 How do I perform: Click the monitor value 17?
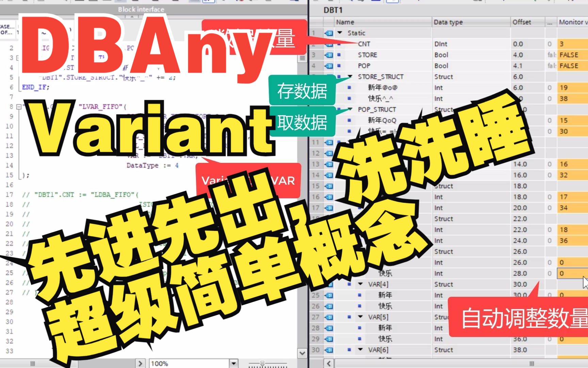(x=572, y=197)
